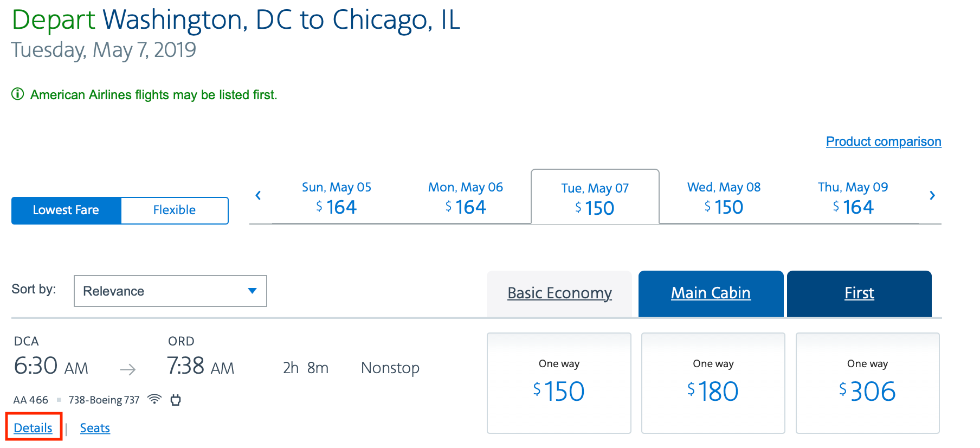Click the Wi-Fi icon for flight AA 466

pyautogui.click(x=154, y=399)
